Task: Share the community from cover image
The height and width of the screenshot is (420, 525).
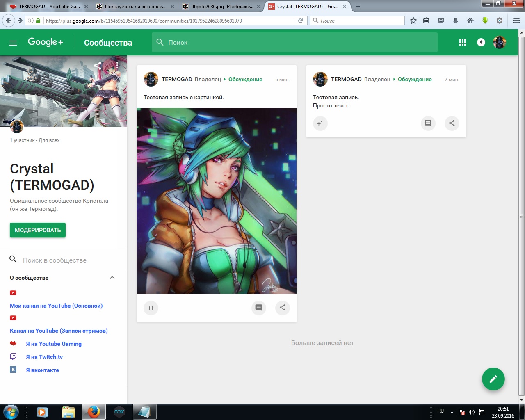Action: pyautogui.click(x=98, y=65)
